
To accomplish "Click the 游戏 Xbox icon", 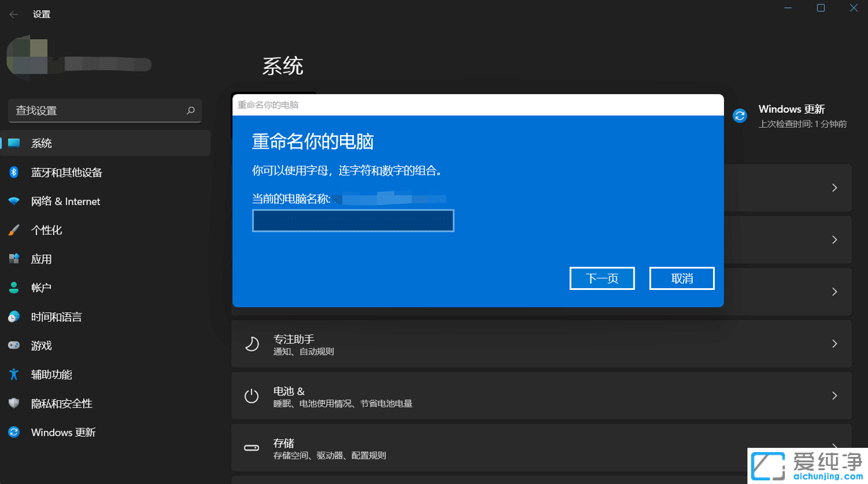I will tap(13, 345).
